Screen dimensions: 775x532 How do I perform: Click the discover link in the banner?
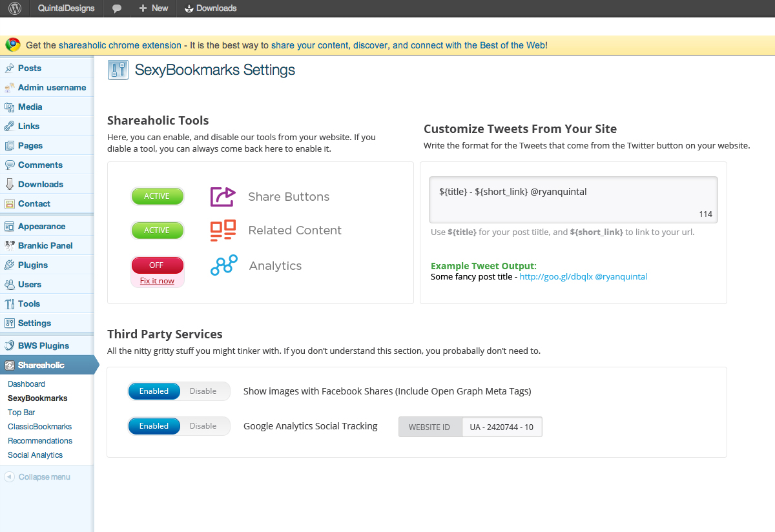[371, 45]
